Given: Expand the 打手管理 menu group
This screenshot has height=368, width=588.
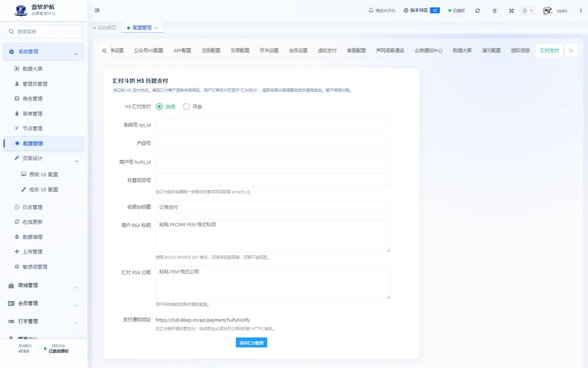Looking at the screenshot, I should tap(43, 321).
